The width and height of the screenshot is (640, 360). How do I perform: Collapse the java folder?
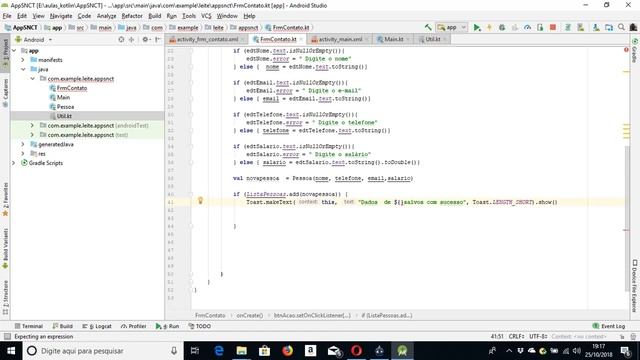(23, 69)
